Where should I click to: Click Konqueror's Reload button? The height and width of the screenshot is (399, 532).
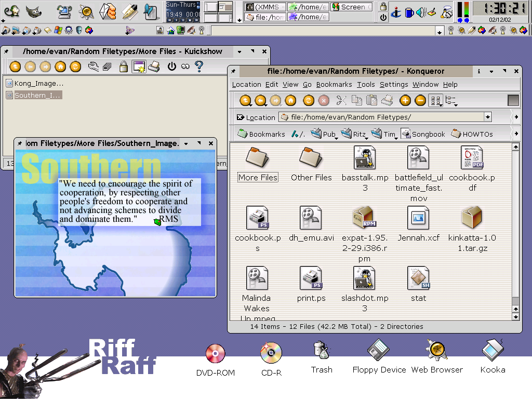(309, 100)
